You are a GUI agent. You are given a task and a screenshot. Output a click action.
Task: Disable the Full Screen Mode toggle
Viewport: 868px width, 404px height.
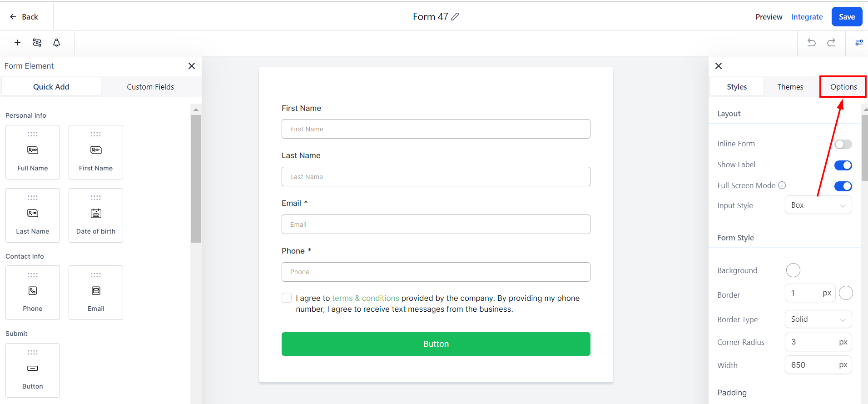[843, 186]
